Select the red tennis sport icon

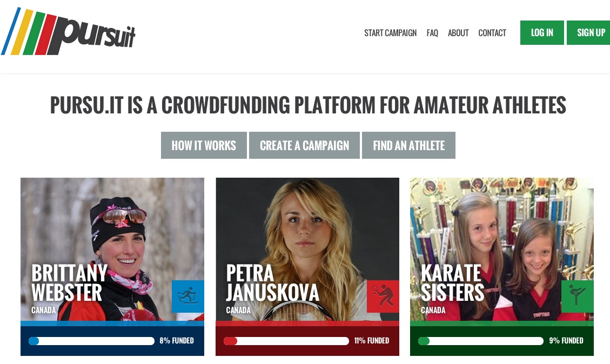click(x=383, y=296)
